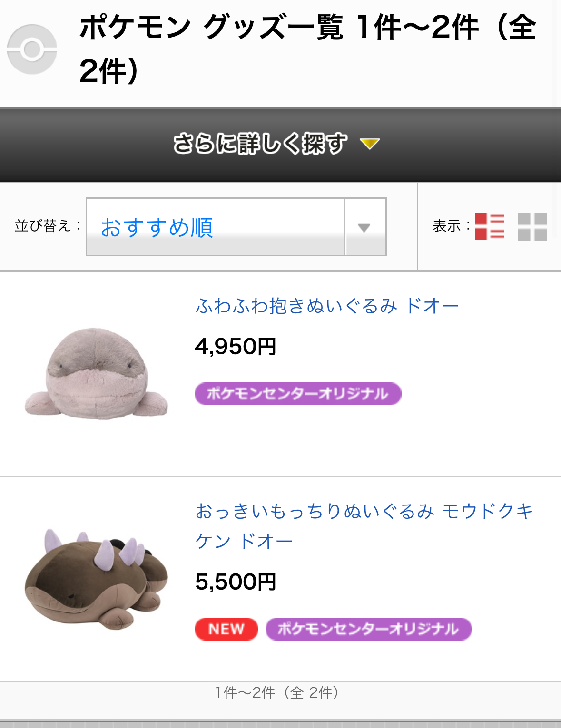Click the gray fluffy ドオー plush thumbnail

pos(97,373)
